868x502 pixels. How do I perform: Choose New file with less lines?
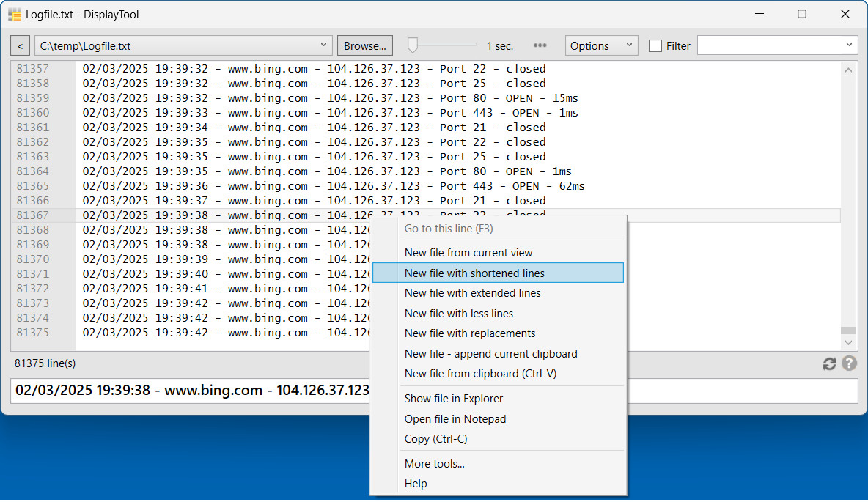[498, 314]
